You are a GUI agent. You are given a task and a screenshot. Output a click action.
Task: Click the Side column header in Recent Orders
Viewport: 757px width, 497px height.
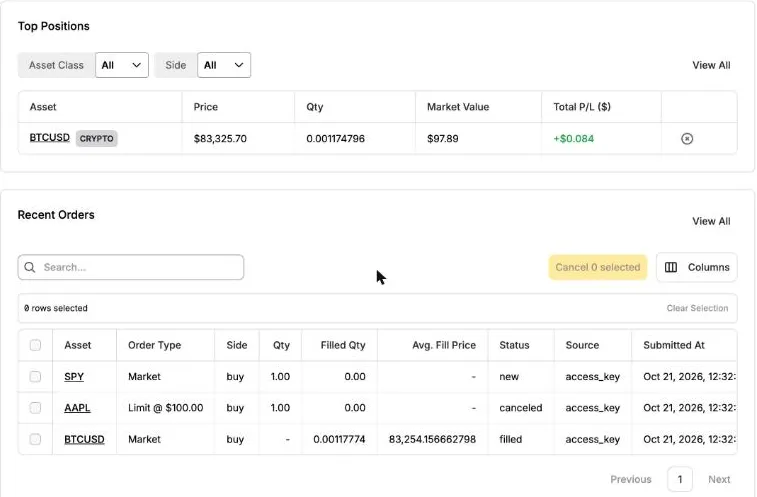coord(237,345)
